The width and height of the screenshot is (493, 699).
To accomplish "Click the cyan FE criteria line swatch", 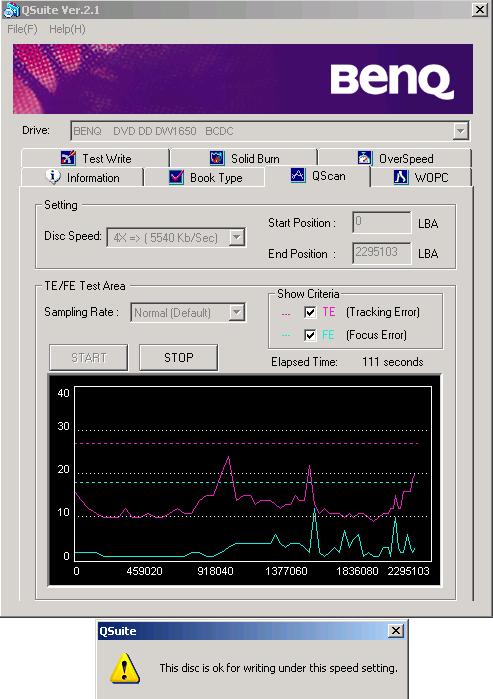I will (286, 336).
